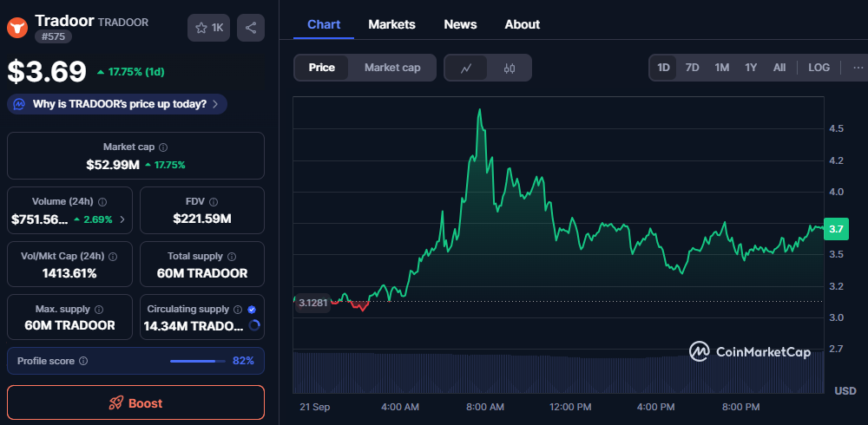
Task: Click the 3.1281 opening price label
Action: [312, 303]
